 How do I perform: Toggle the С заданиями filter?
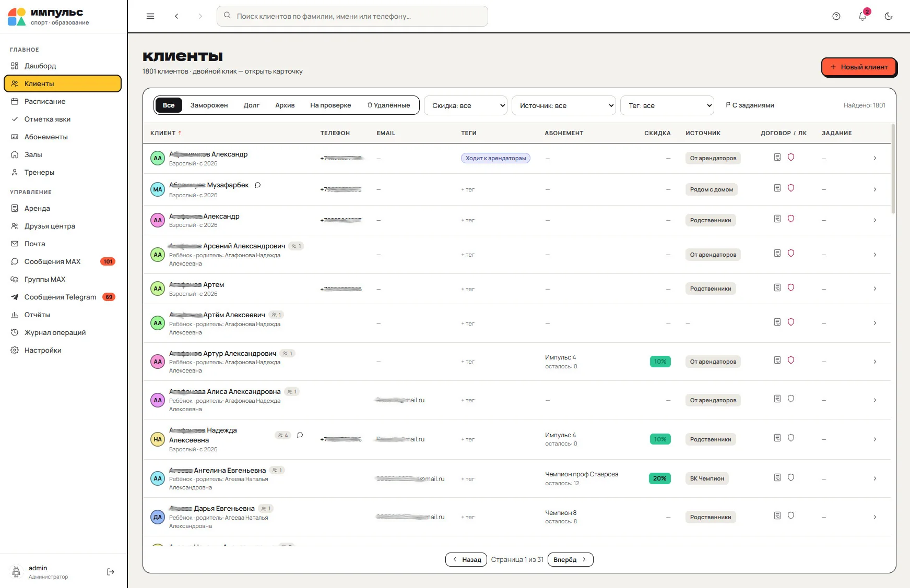(750, 105)
